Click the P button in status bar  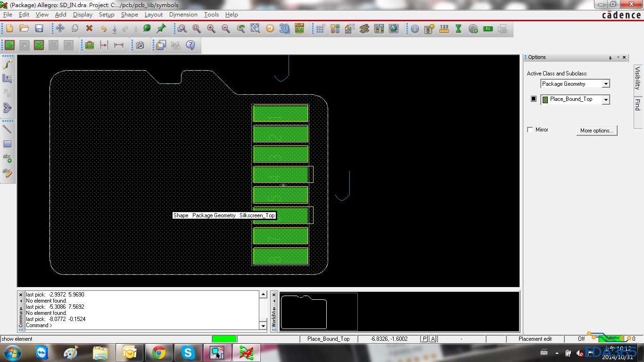pyautogui.click(x=424, y=339)
